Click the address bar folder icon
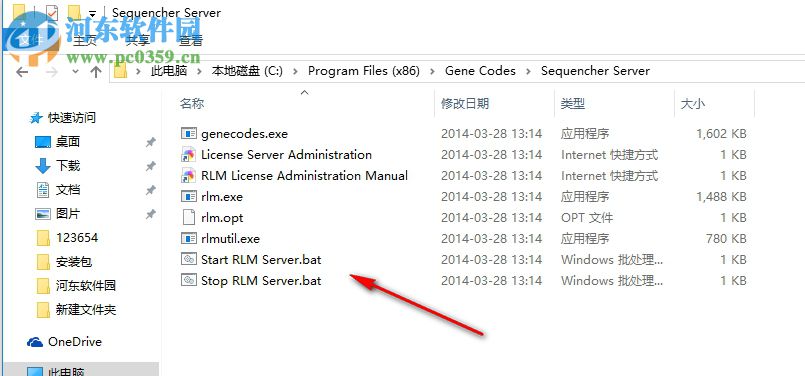This screenshot has width=805, height=376. pos(120,71)
